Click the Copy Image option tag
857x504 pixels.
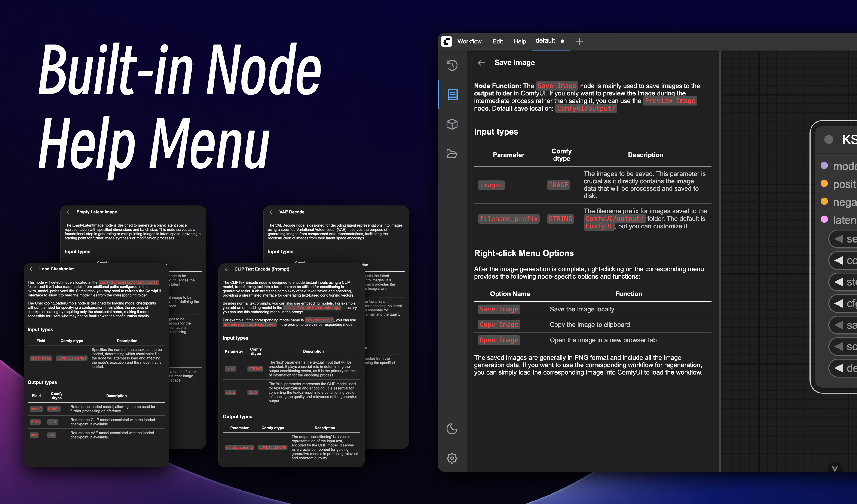click(499, 324)
